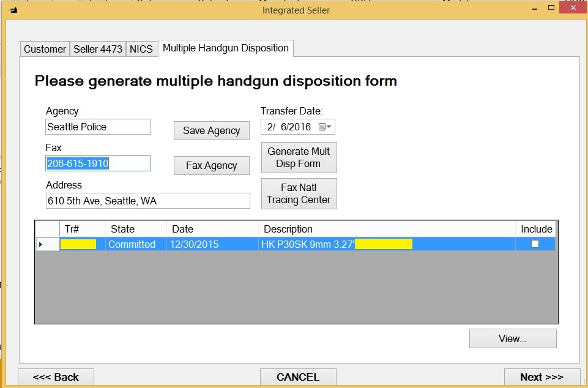588x388 pixels.
Task: Switch to the Customer tab
Action: [x=45, y=49]
